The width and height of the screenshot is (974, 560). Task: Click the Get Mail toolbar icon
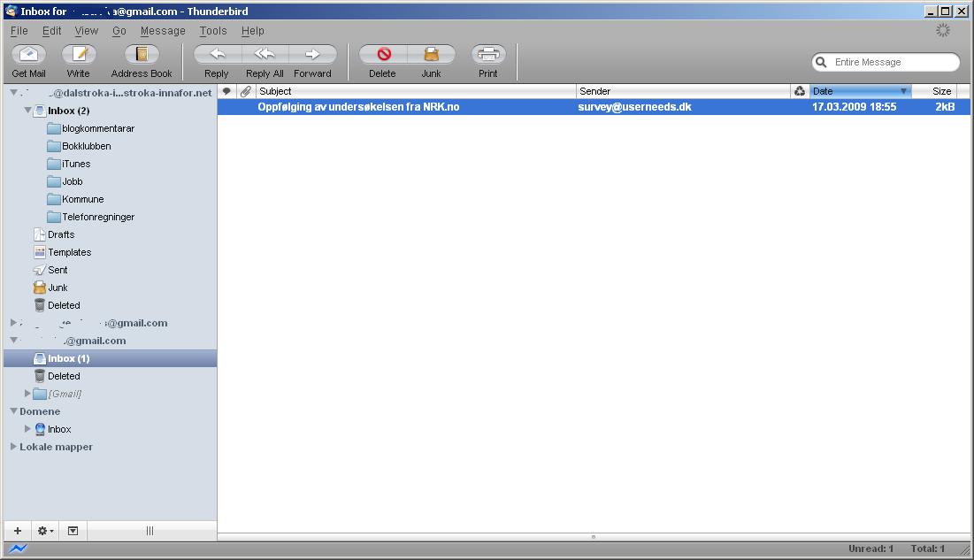(28, 55)
